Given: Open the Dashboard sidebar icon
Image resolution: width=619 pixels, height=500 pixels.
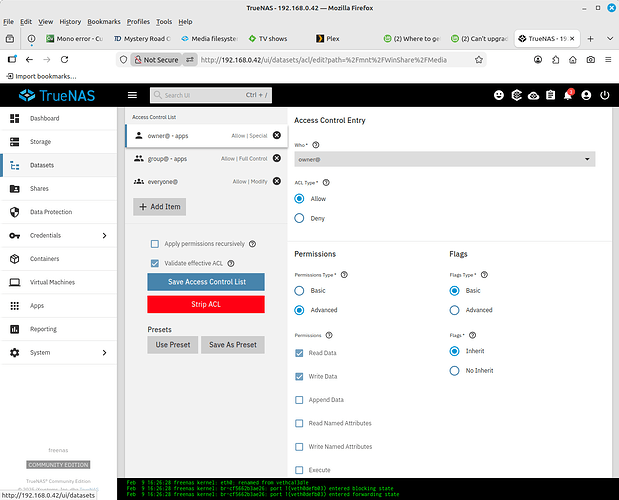Looking at the screenshot, I should tap(15, 118).
